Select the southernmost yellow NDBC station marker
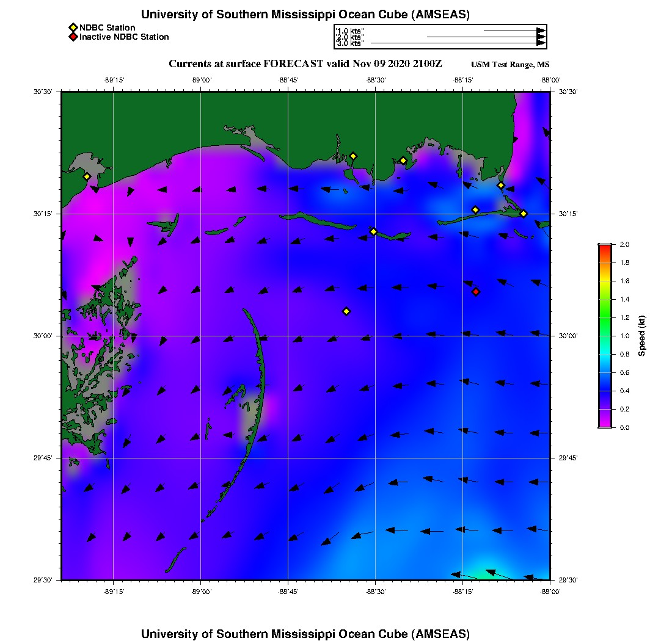 (x=346, y=311)
